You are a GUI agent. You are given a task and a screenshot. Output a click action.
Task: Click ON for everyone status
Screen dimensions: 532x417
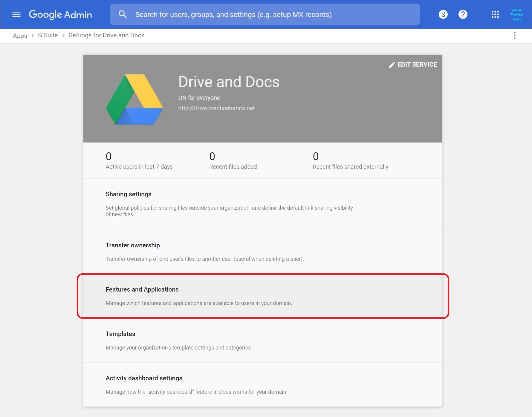(x=199, y=98)
